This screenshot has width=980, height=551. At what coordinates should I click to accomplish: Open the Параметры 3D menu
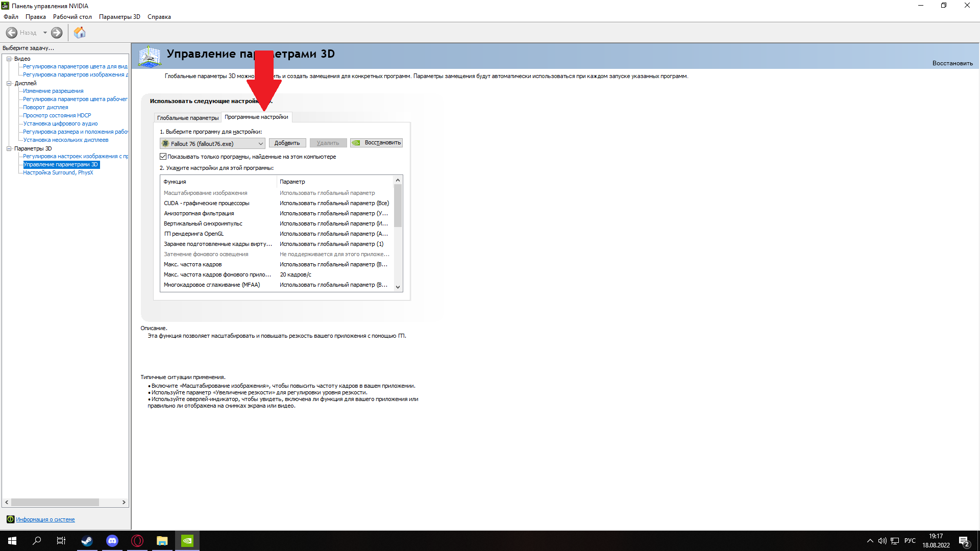(119, 17)
